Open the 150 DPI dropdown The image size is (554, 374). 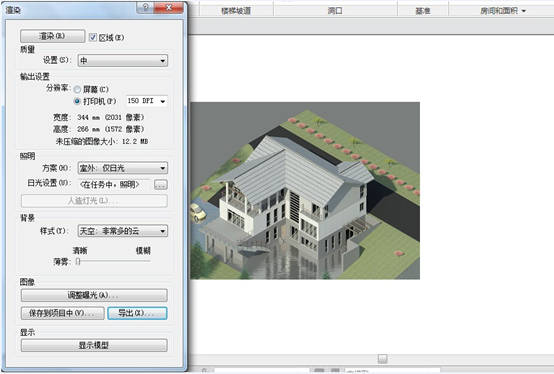pyautogui.click(x=147, y=101)
